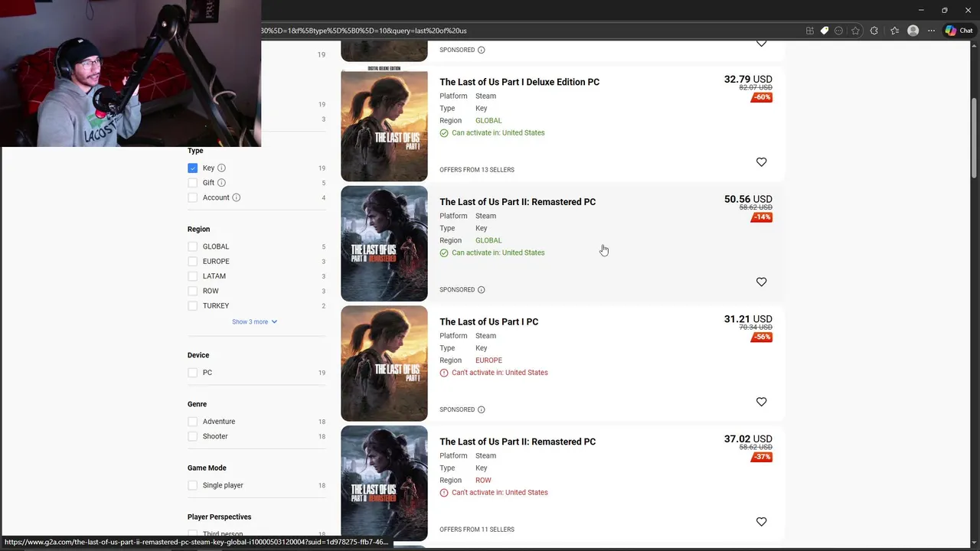Open the Favorites list icon

click(x=894, y=31)
